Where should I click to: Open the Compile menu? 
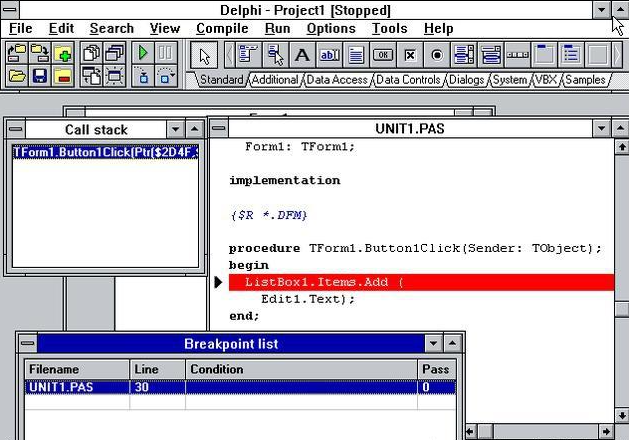(x=222, y=29)
